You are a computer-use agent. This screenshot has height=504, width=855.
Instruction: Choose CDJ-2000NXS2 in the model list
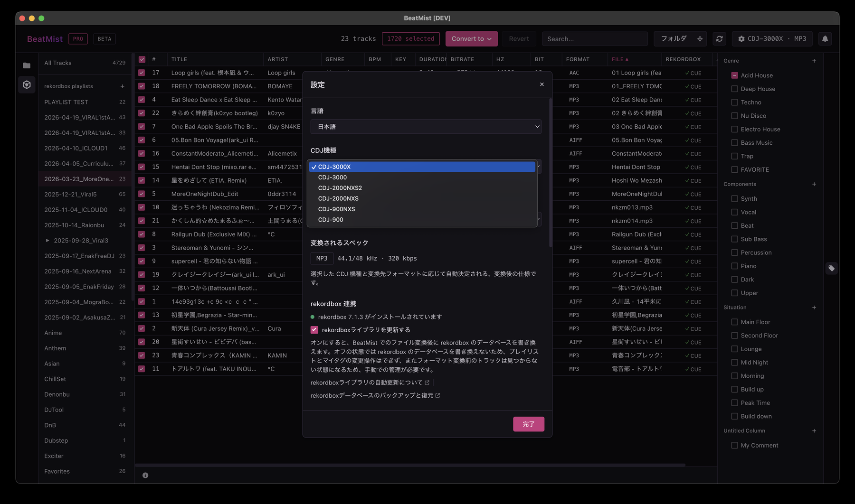(422, 188)
